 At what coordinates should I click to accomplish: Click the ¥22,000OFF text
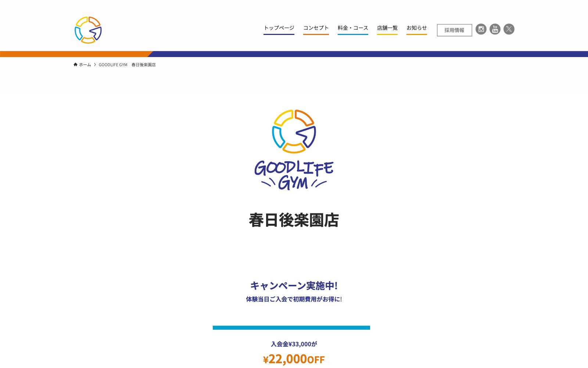point(294,359)
